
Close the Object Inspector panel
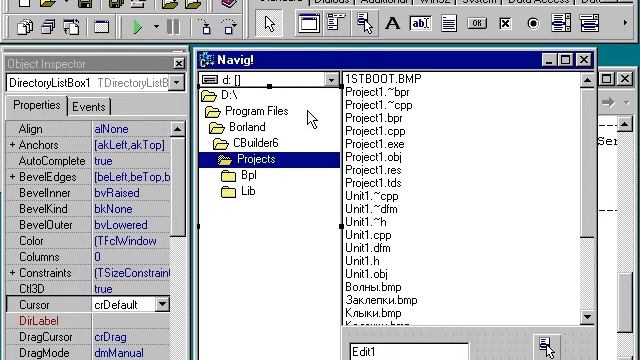coord(179,63)
